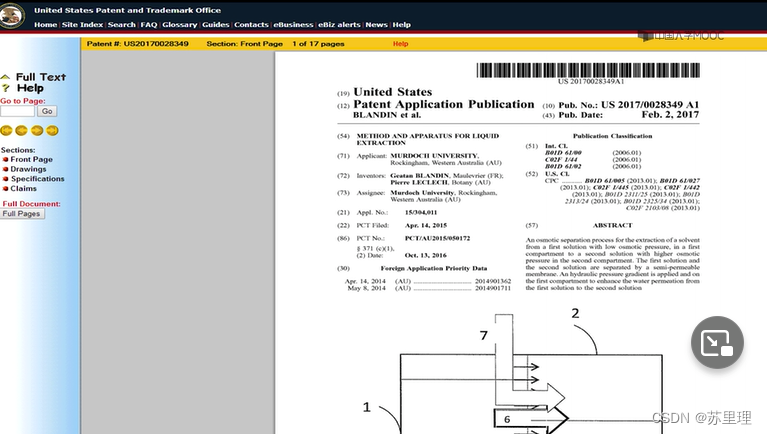Open the sidebar Help link
767x434 pixels.
(x=30, y=88)
